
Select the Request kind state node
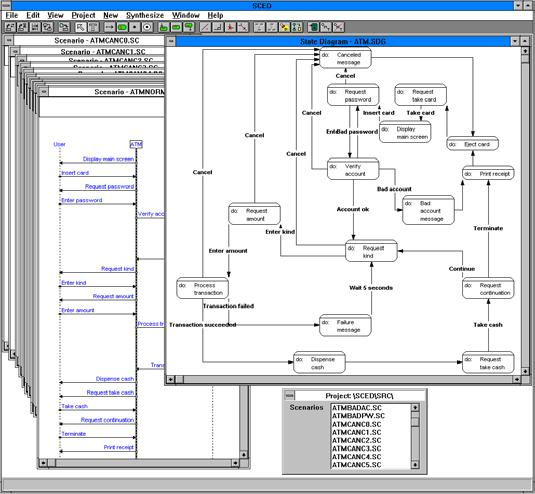371,251
